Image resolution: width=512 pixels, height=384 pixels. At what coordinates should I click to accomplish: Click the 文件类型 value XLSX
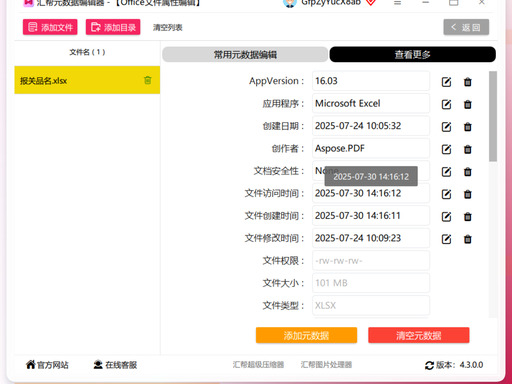coord(371,305)
